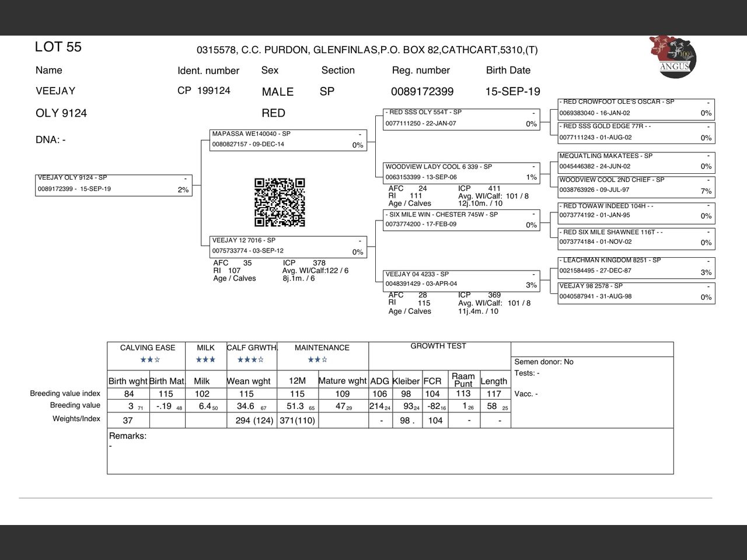Viewport: 747px width, 560px height.
Task: Select the MAPASSA WE140040 sire box
Action: (288, 139)
